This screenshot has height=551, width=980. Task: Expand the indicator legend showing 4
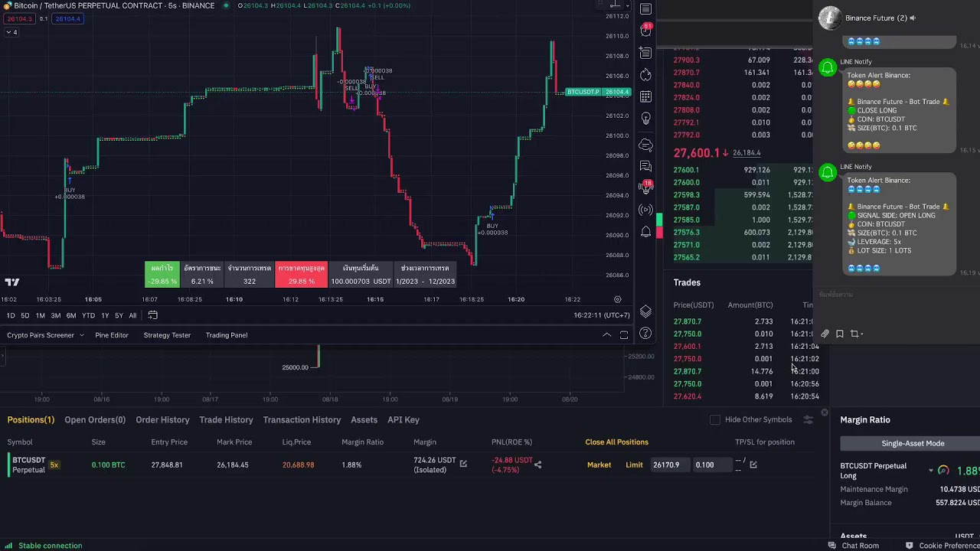pos(11,32)
